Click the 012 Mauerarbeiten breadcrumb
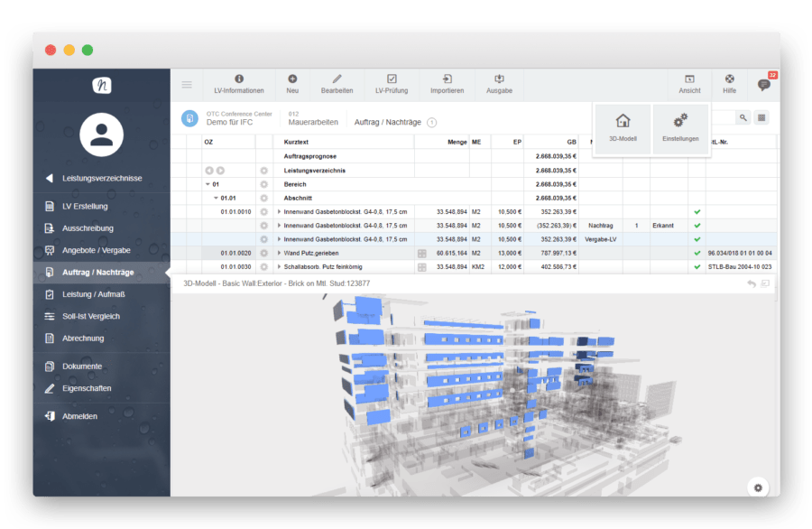Viewport: 812px width, 529px height. (313, 118)
